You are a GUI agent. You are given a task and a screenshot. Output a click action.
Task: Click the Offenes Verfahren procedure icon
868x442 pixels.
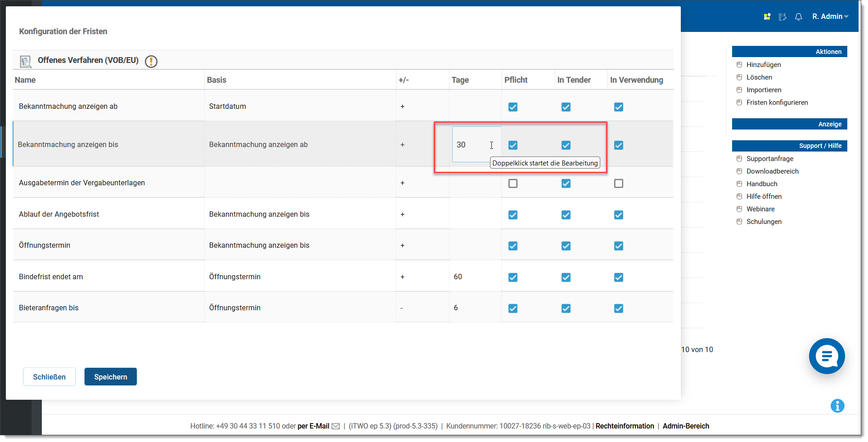pyautogui.click(x=26, y=61)
